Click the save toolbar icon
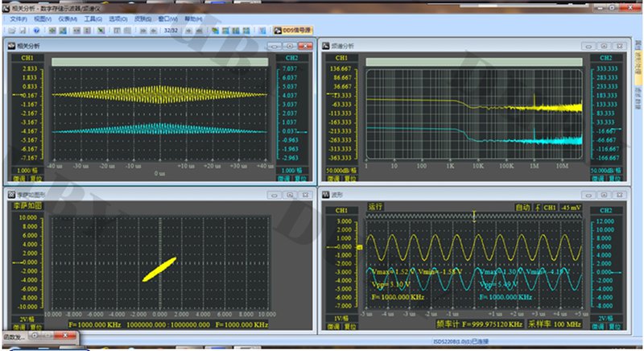 (23, 31)
